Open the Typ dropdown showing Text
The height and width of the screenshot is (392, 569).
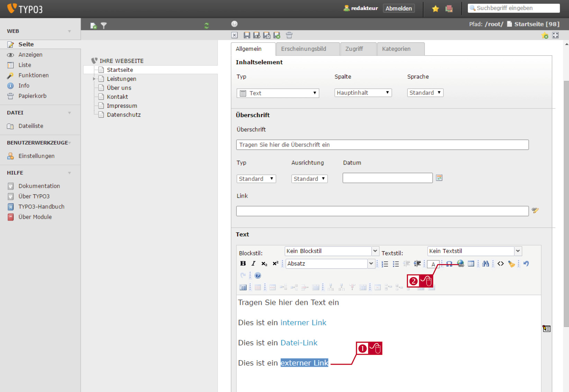tap(278, 93)
